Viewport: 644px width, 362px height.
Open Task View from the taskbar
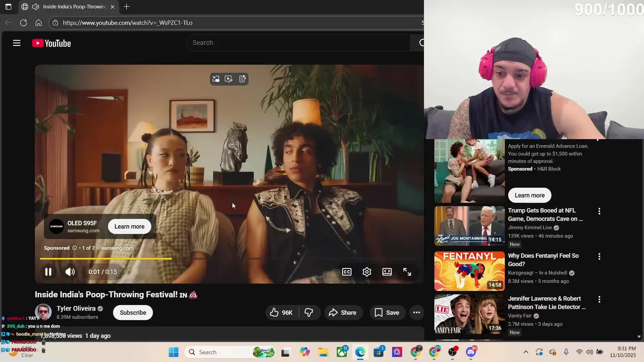(x=285, y=352)
